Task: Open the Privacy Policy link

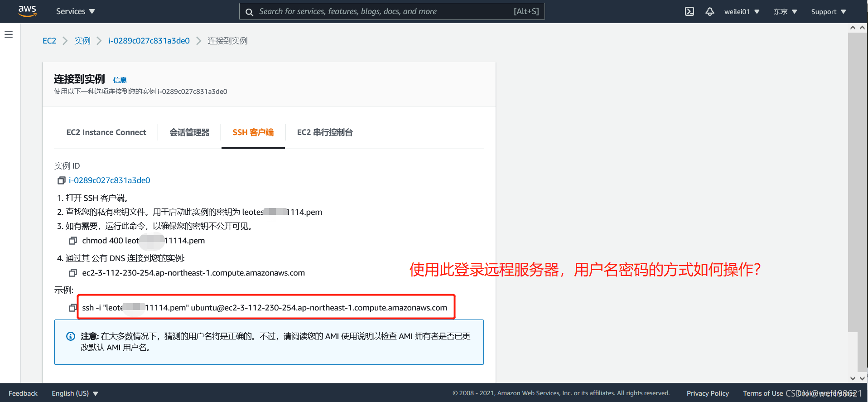Action: (708, 393)
